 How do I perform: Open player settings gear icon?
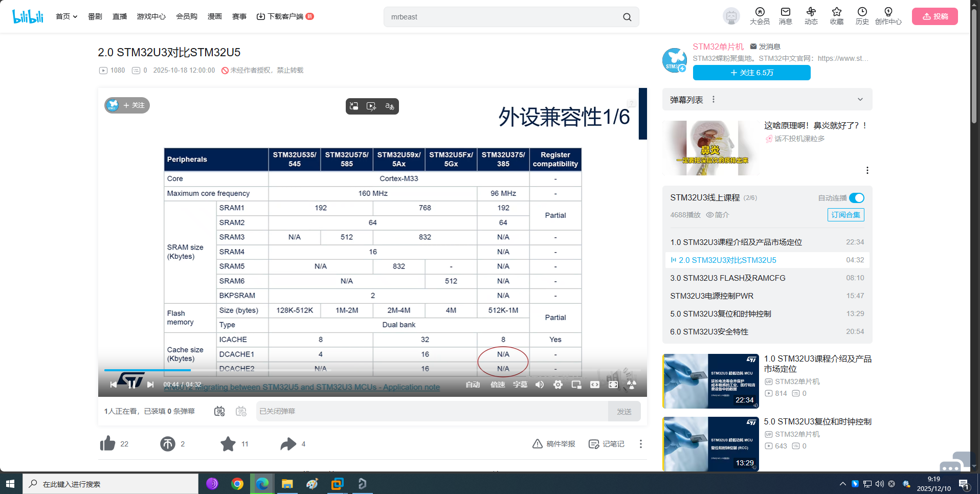click(558, 385)
